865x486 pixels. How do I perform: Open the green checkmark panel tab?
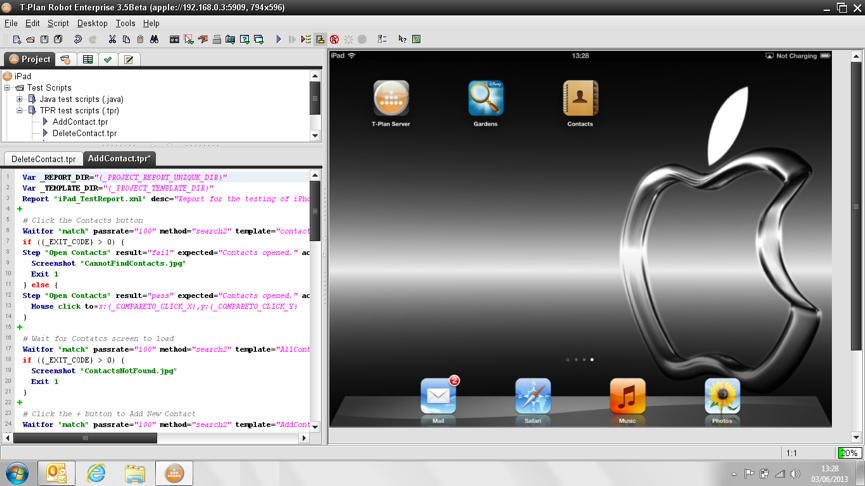coord(108,59)
